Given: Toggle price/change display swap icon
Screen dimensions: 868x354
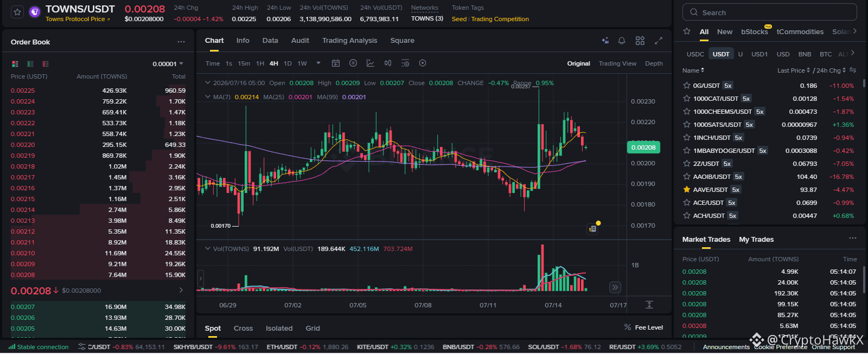Looking at the screenshot, I should [x=853, y=70].
